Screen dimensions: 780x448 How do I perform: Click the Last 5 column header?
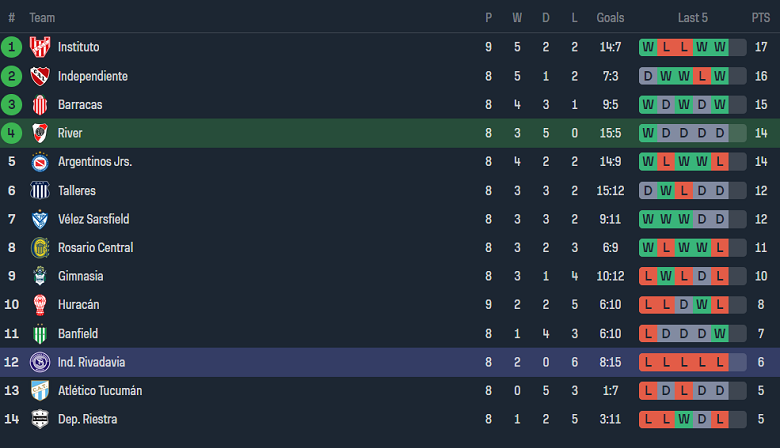693,18
